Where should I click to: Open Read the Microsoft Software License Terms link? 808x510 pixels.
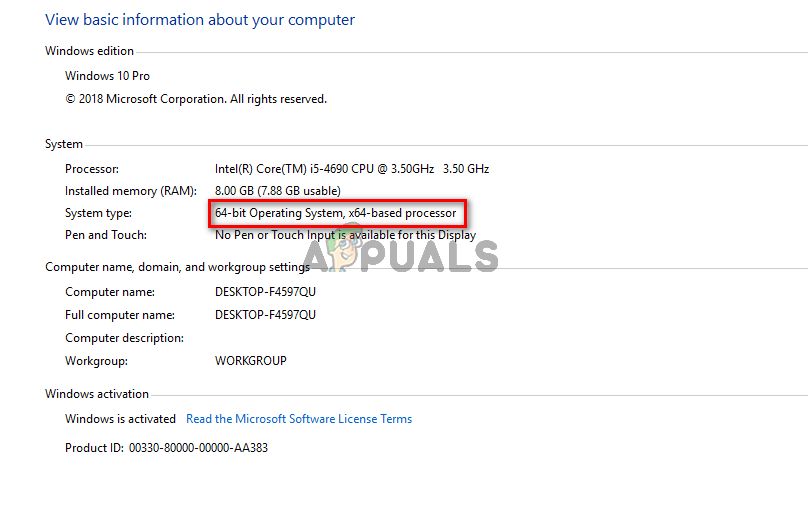pyautogui.click(x=299, y=419)
